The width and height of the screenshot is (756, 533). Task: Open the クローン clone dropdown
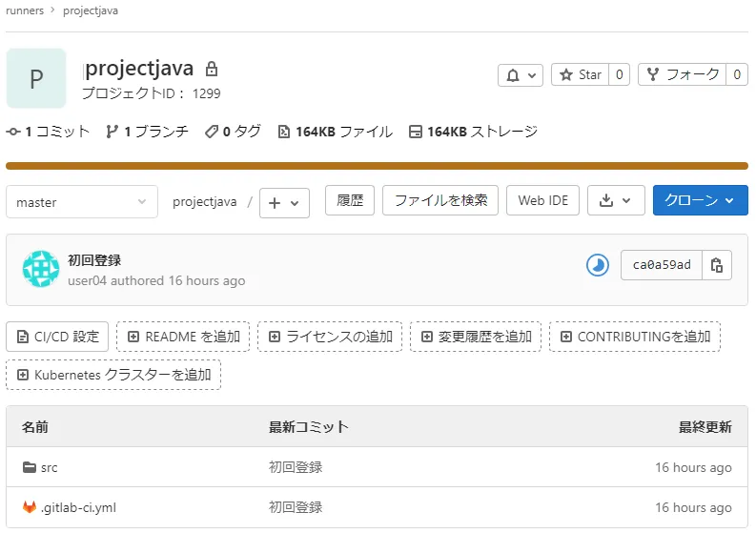click(701, 200)
